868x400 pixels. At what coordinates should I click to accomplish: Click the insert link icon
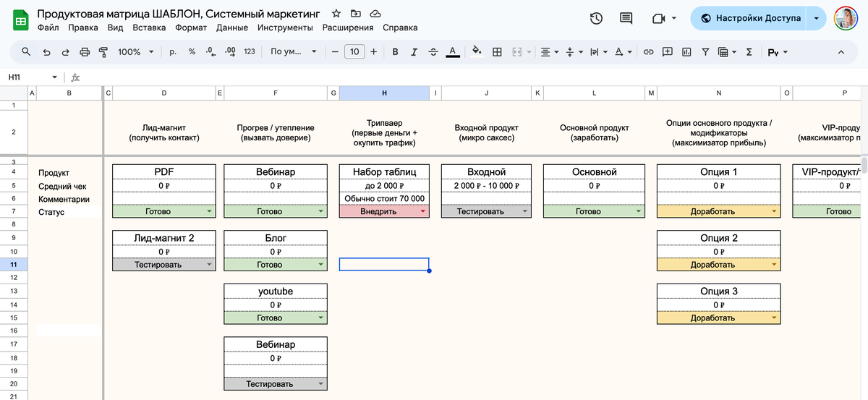point(649,52)
